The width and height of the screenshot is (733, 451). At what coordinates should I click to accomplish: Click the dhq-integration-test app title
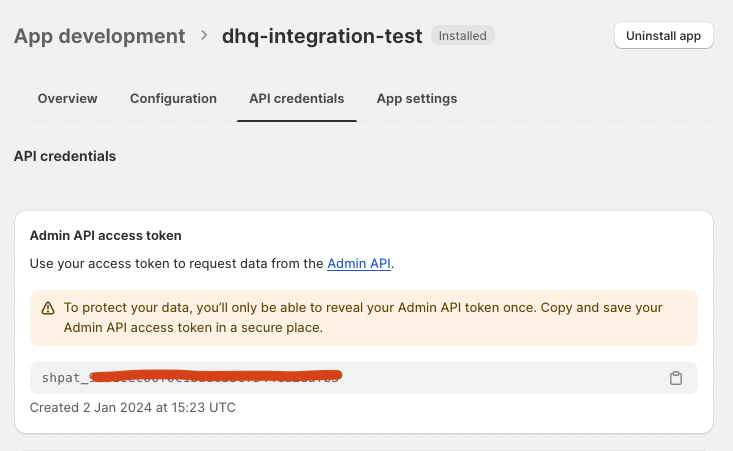coord(322,36)
